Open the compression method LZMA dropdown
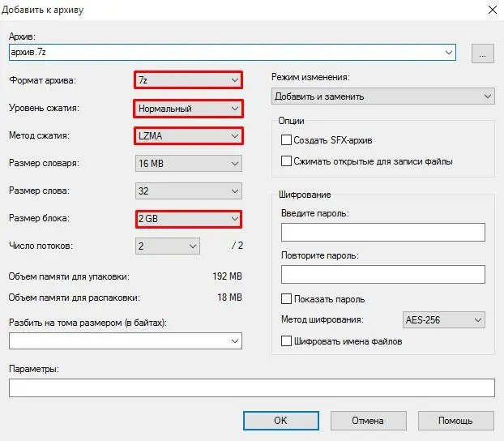 tap(188, 135)
